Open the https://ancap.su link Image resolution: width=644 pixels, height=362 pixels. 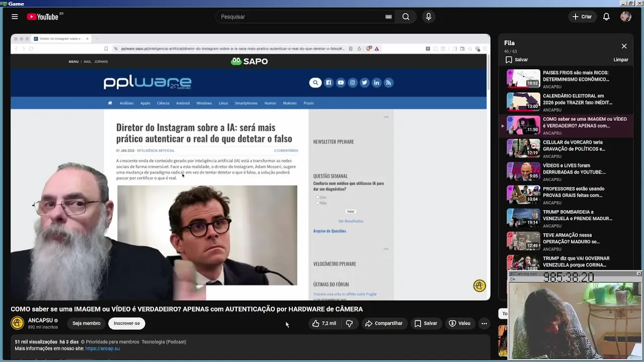pyautogui.click(x=103, y=348)
